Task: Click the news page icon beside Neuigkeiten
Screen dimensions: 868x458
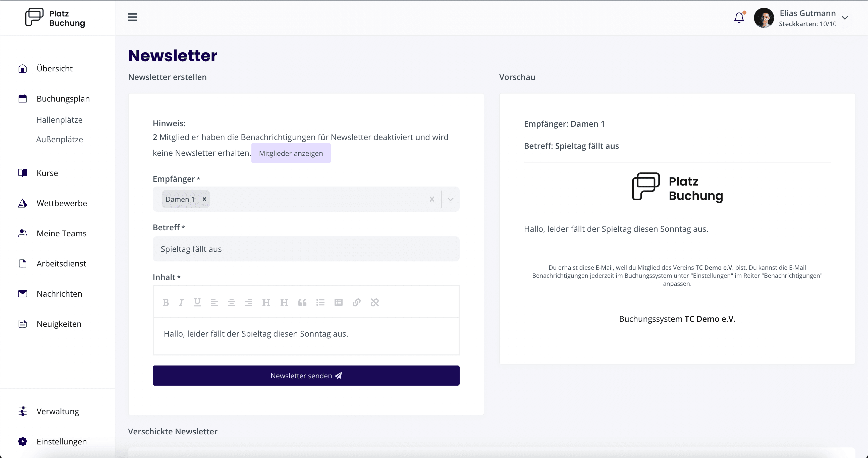Action: coord(23,324)
